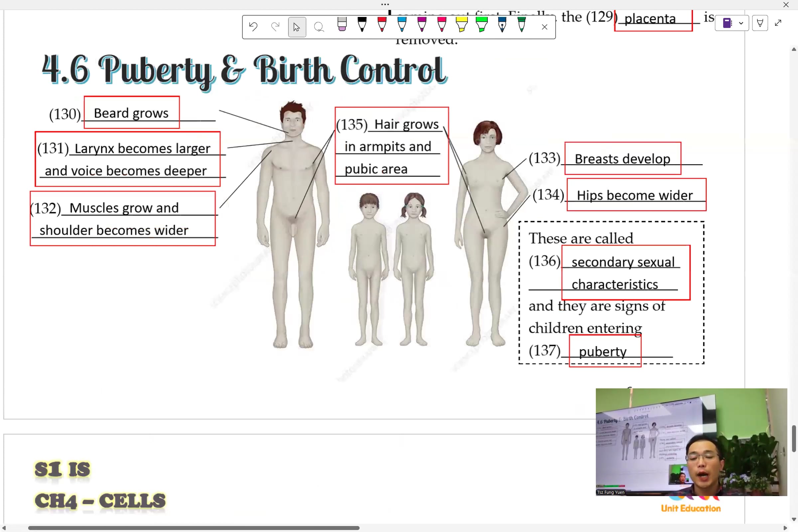Click the presenter webcam video thumbnail

(x=691, y=442)
